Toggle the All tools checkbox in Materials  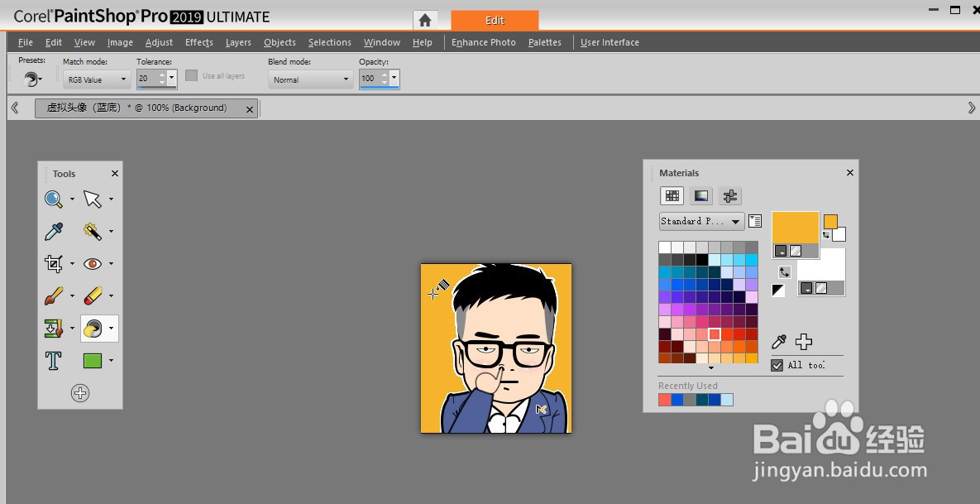point(777,364)
